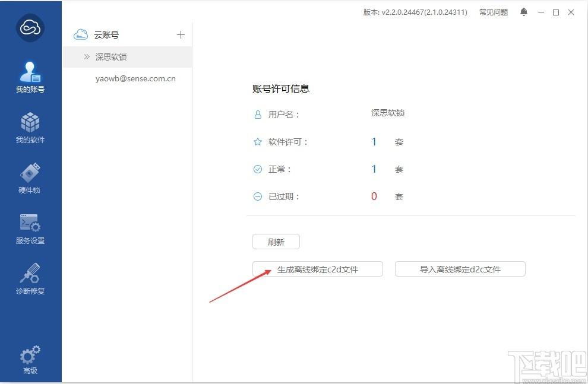The height and width of the screenshot is (384, 588).
Task: Click the 云账号 cloud icon header
Action: click(81, 35)
